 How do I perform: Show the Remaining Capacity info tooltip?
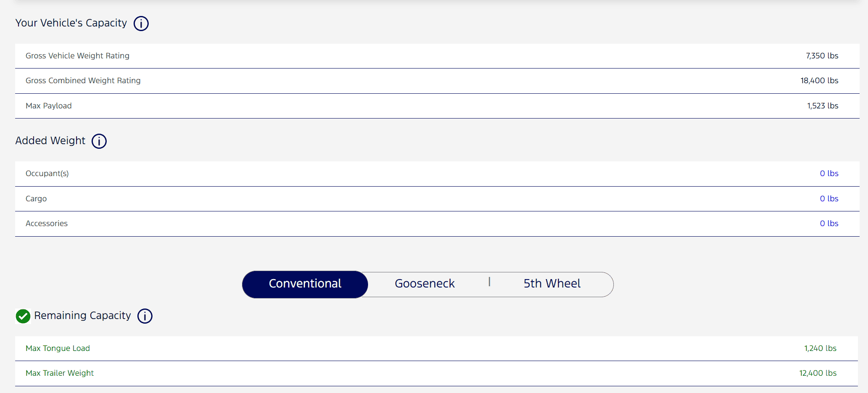[145, 316]
